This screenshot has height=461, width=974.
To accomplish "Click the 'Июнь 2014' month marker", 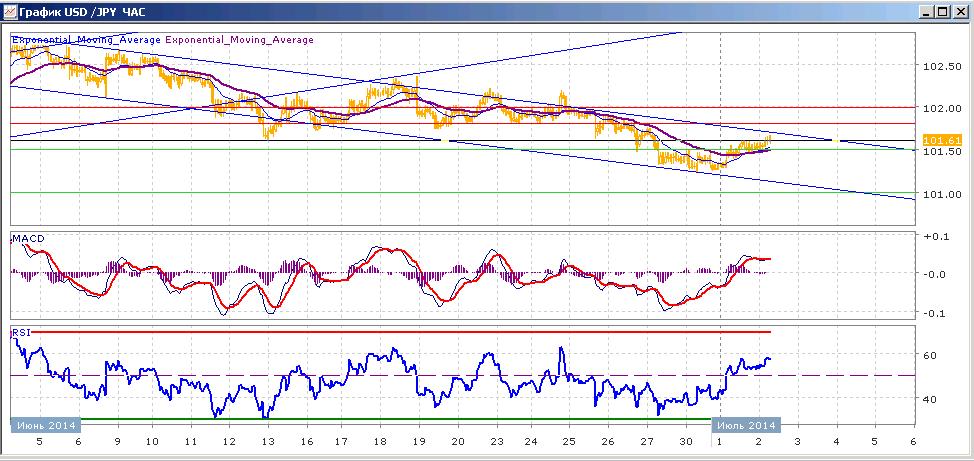I will [46, 425].
